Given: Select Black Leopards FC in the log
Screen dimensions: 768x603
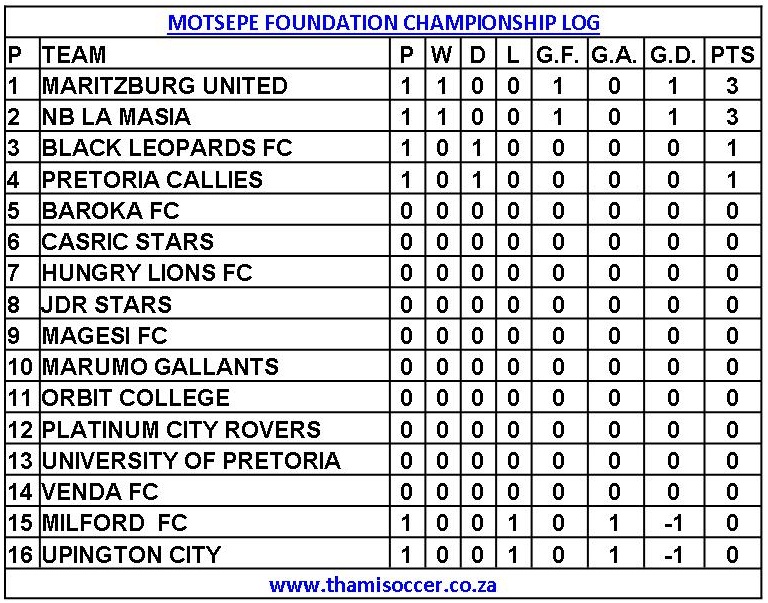Looking at the screenshot, I should point(167,148).
